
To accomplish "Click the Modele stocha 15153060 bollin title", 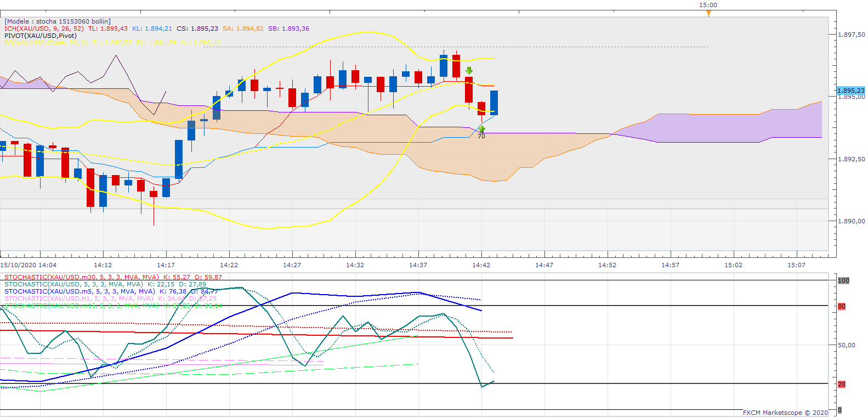I will pyautogui.click(x=58, y=21).
